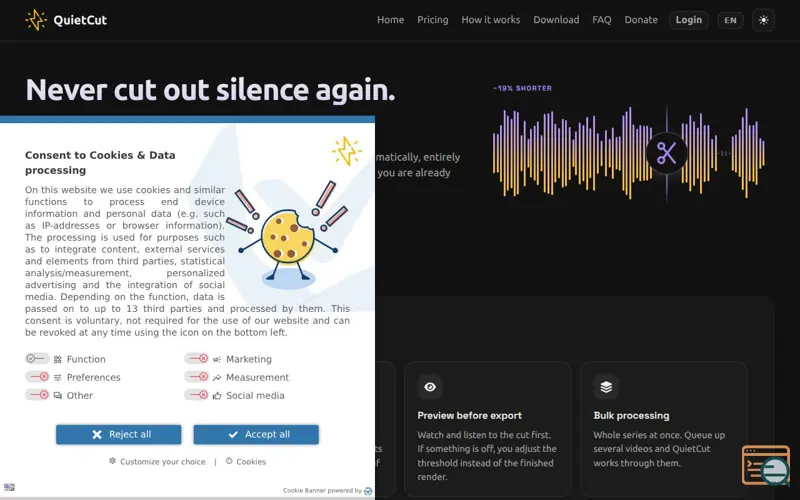
Task: Go to the Home nav item
Action: tap(390, 20)
